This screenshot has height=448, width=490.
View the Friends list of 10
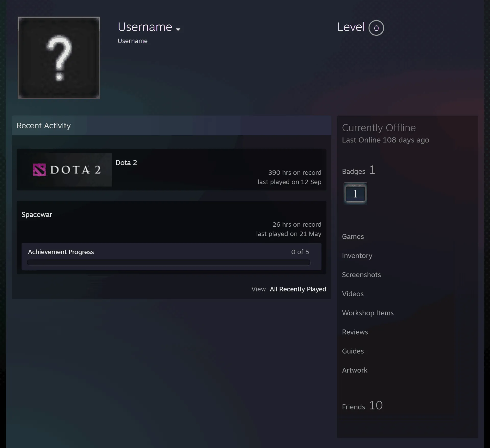coord(362,406)
